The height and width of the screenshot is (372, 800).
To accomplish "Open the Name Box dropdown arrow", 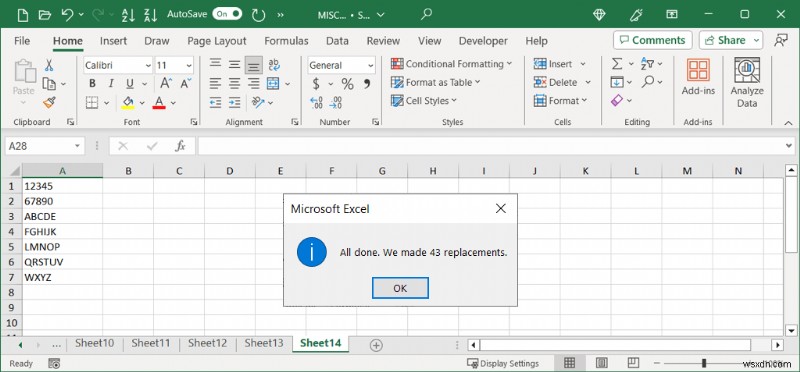I will [x=78, y=146].
